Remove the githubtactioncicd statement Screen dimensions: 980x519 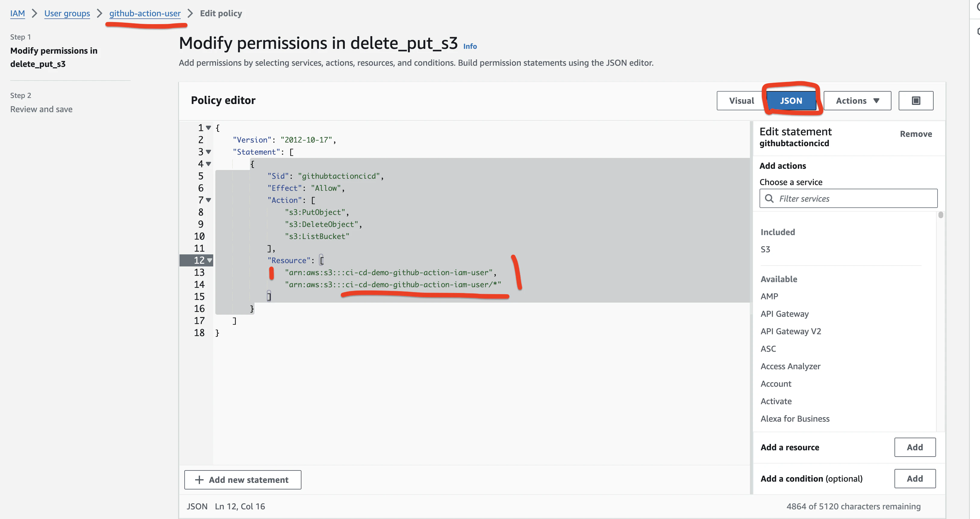coord(916,134)
